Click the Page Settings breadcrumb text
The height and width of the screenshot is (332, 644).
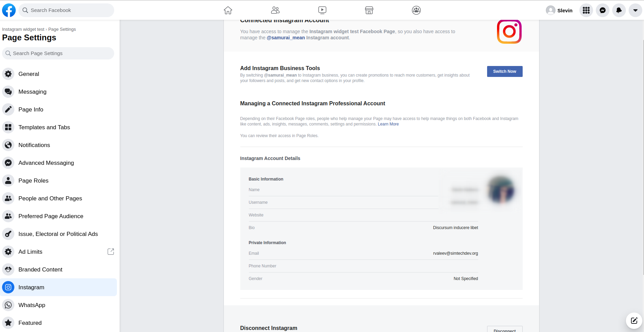click(62, 29)
